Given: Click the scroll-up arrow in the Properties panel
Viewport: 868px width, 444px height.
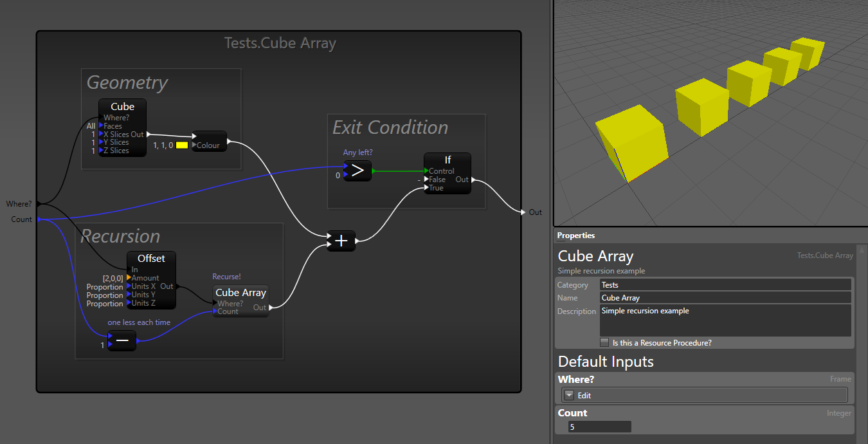Looking at the screenshot, I should tap(863, 250).
